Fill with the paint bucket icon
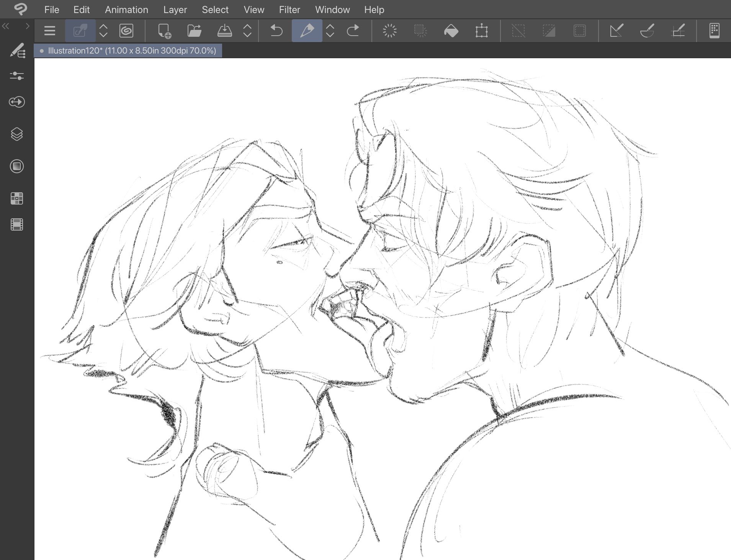Image resolution: width=731 pixels, height=560 pixels. pos(451,31)
